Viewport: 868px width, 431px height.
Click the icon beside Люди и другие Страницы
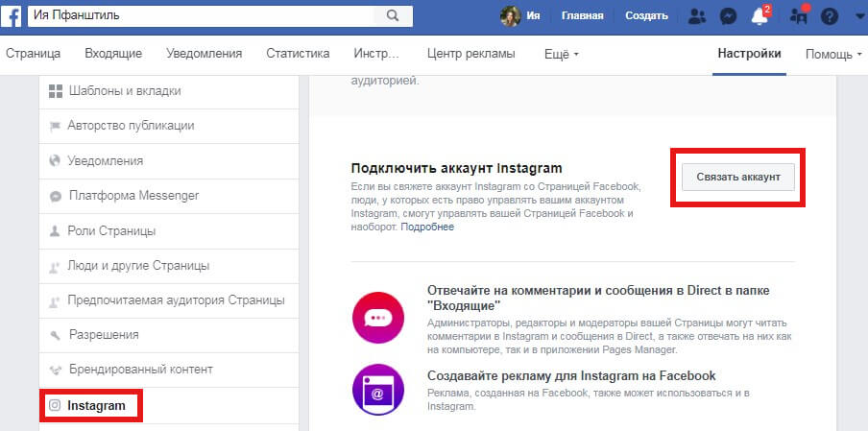[x=54, y=267]
